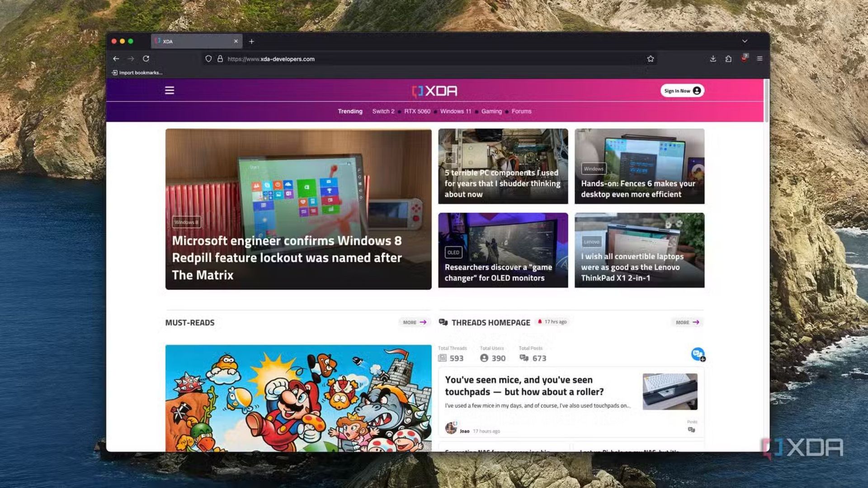
Task: Click the Windows tag on Fences article
Action: [594, 169]
